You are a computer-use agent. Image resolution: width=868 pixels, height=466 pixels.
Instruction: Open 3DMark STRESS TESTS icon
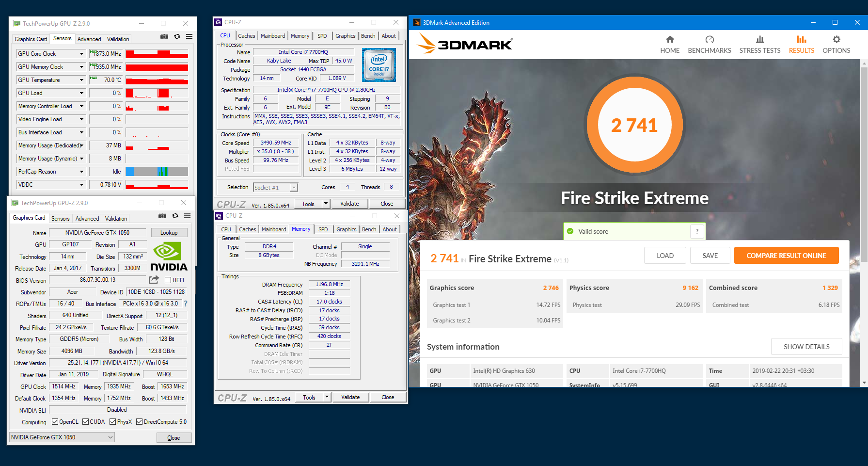[760, 39]
